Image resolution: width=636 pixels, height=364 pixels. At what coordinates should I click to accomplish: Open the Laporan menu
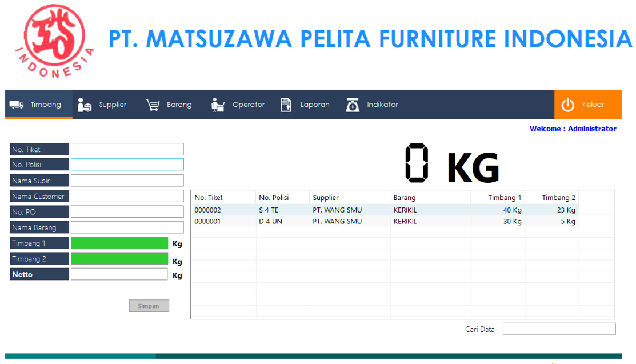(x=305, y=105)
